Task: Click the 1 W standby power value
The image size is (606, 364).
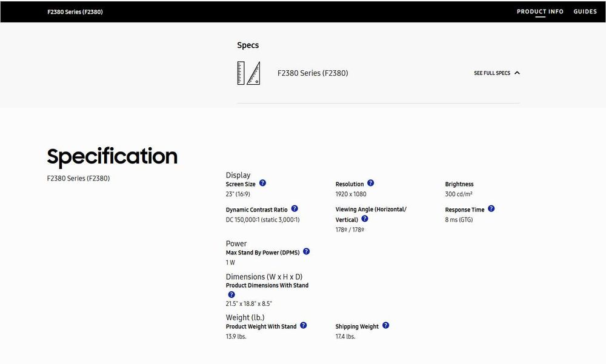Action: [230, 262]
